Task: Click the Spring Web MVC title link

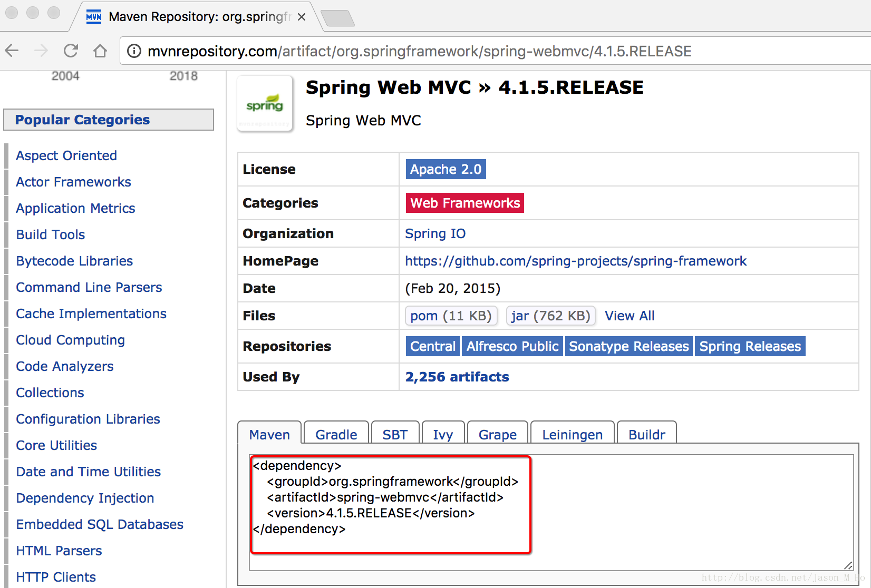Action: coord(389,87)
